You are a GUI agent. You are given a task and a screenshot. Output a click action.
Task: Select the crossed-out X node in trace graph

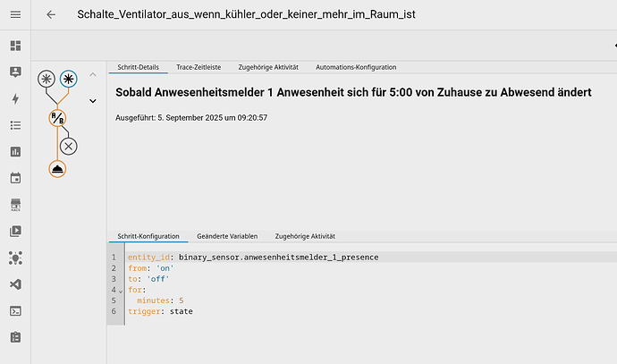69,145
